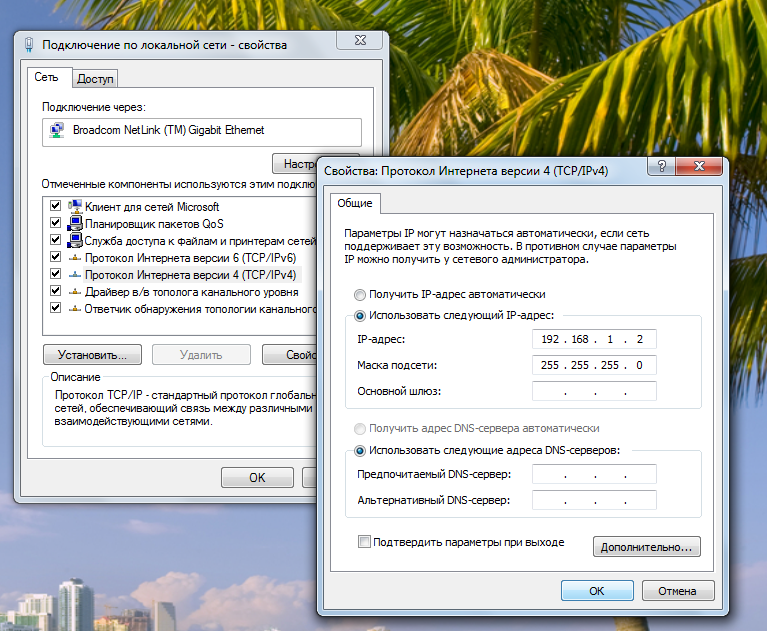Image resolution: width=767 pixels, height=631 pixels.
Task: Click the Основной шлюз input field
Action: click(x=594, y=391)
